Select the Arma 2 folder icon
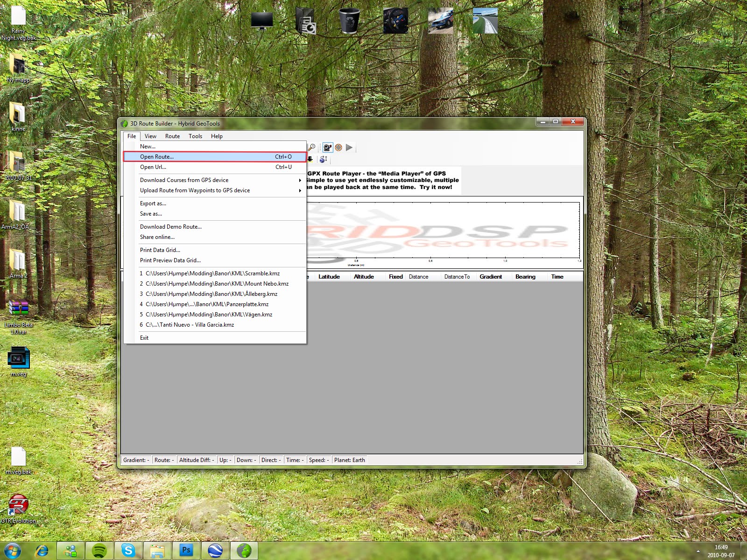Viewport: 747px width, 560px height. point(18,264)
